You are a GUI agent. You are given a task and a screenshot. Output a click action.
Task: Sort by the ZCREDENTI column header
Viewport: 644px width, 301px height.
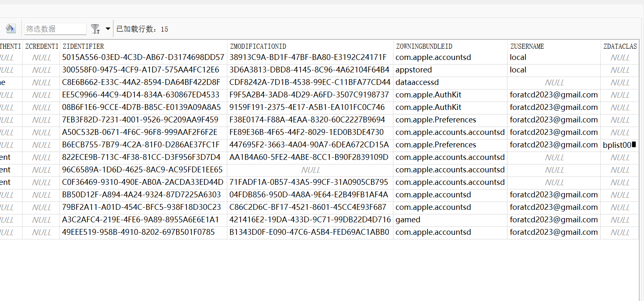[41, 46]
